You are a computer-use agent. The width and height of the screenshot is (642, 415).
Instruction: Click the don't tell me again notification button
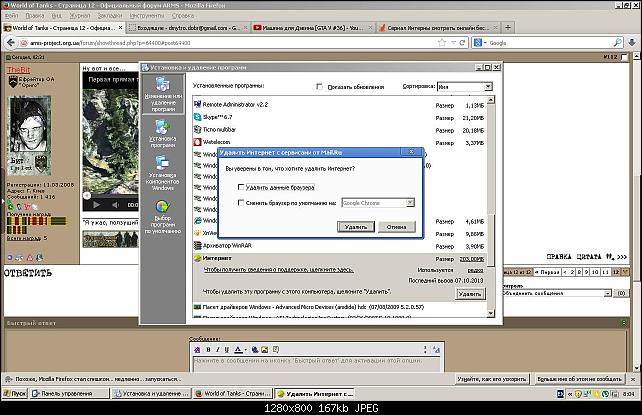tap(579, 379)
